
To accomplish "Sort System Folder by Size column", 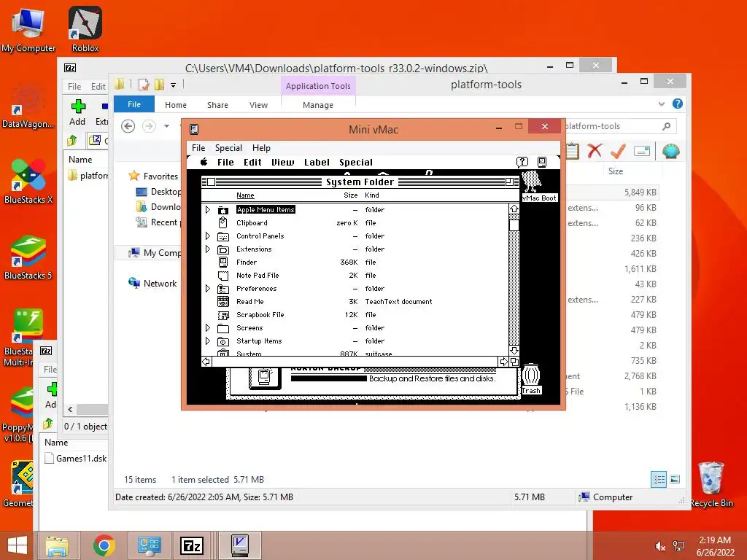I will coord(351,195).
